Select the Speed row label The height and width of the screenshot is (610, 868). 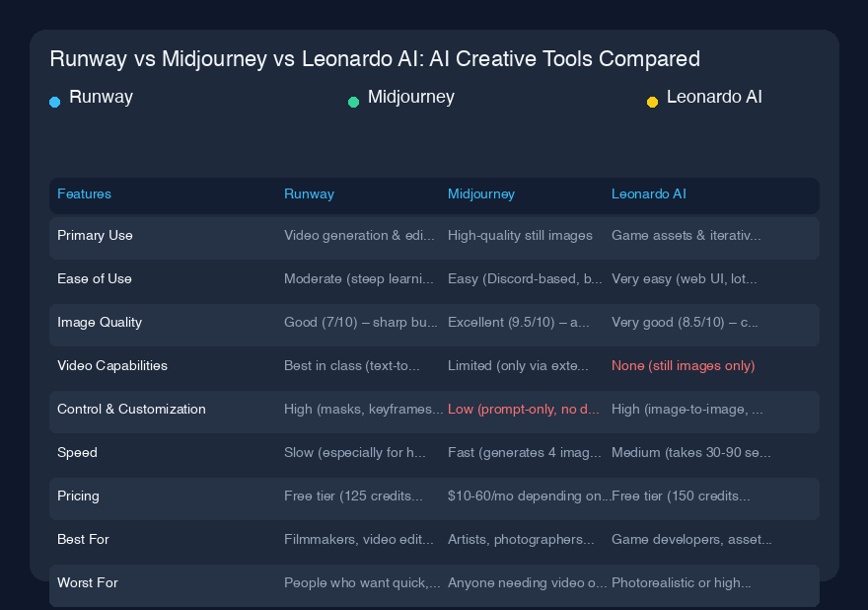pyautogui.click(x=78, y=453)
